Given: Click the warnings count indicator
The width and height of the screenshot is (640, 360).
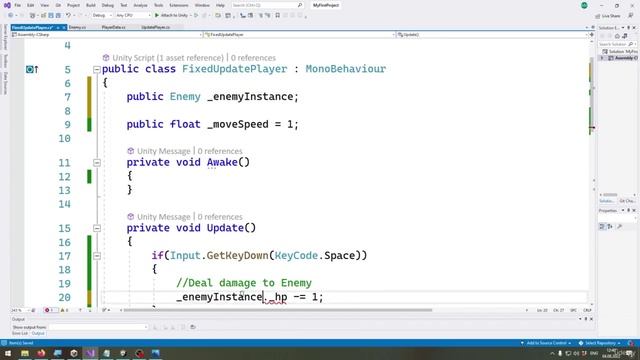Looking at the screenshot, I should [64, 310].
